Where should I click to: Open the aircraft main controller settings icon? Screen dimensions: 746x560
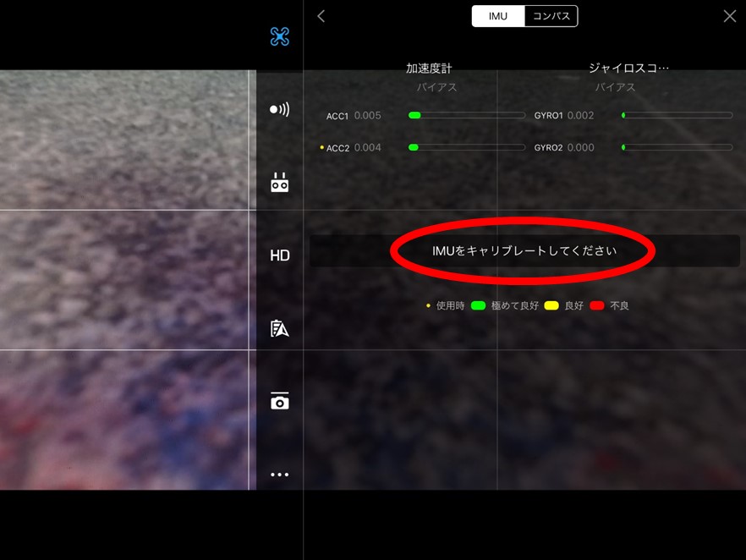[x=279, y=36]
